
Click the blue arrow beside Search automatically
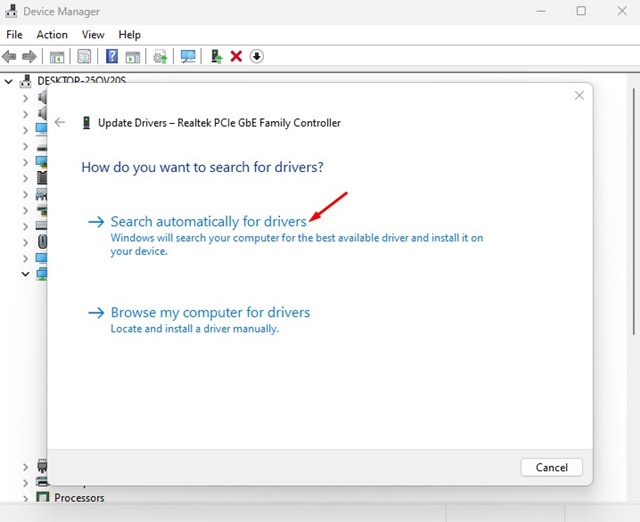[96, 222]
